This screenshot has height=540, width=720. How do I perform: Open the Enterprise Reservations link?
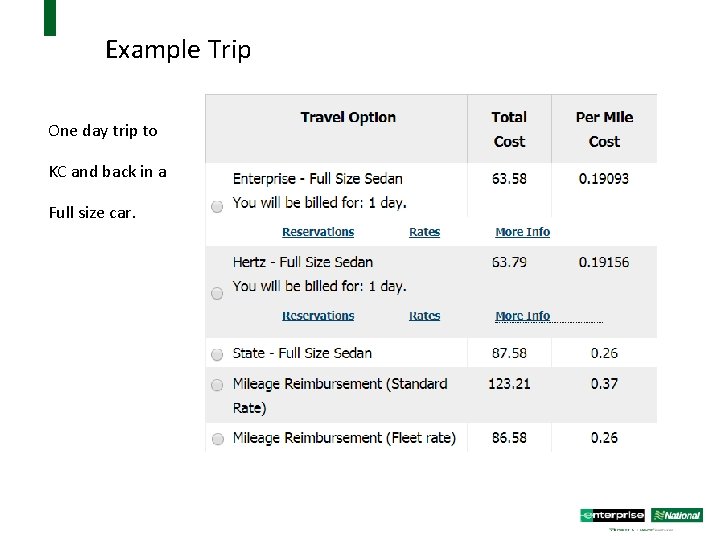coord(318,232)
